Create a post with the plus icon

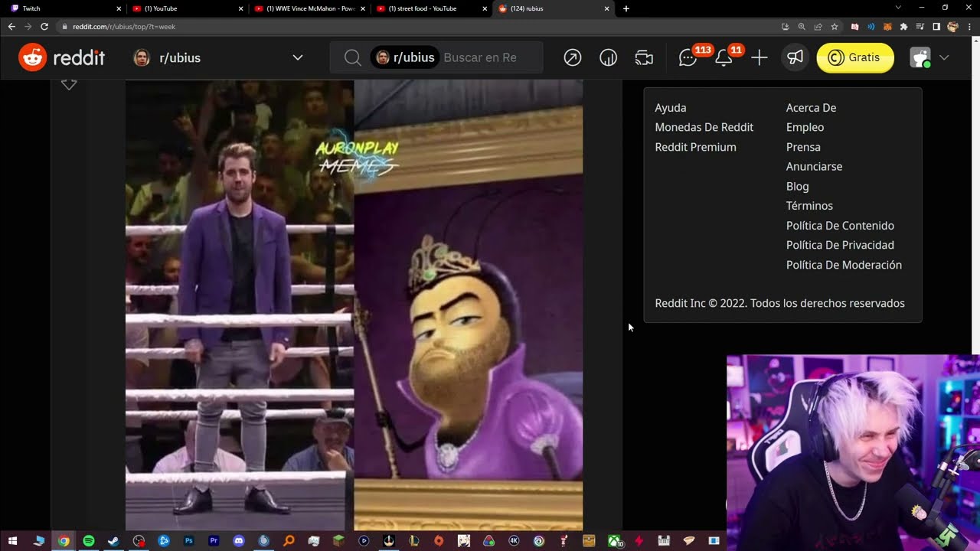pyautogui.click(x=759, y=57)
